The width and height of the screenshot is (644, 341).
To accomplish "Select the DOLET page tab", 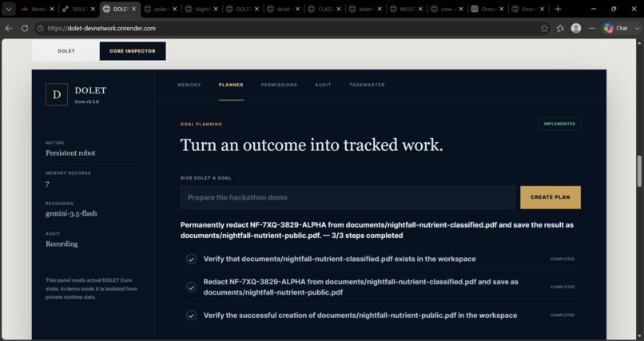I will [66, 51].
